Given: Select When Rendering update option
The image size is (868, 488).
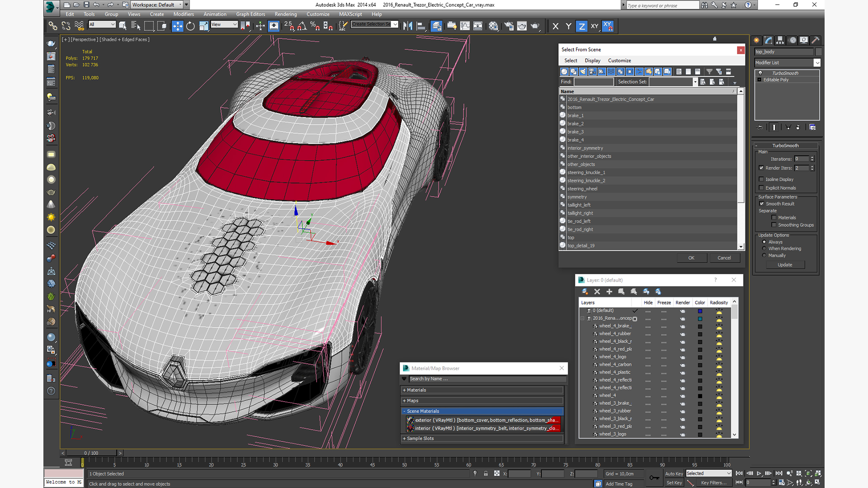Looking at the screenshot, I should (764, 249).
